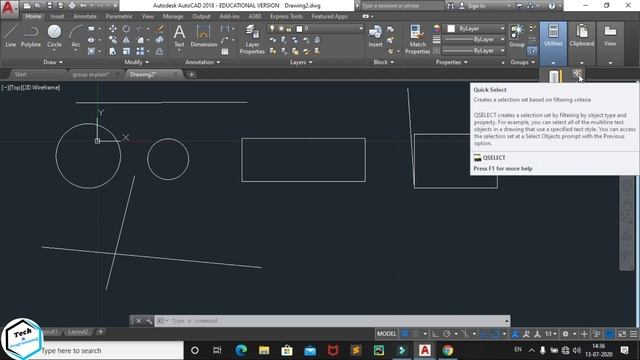Image resolution: width=640 pixels, height=360 pixels.
Task: Select the Dimension tool
Action: click(203, 36)
